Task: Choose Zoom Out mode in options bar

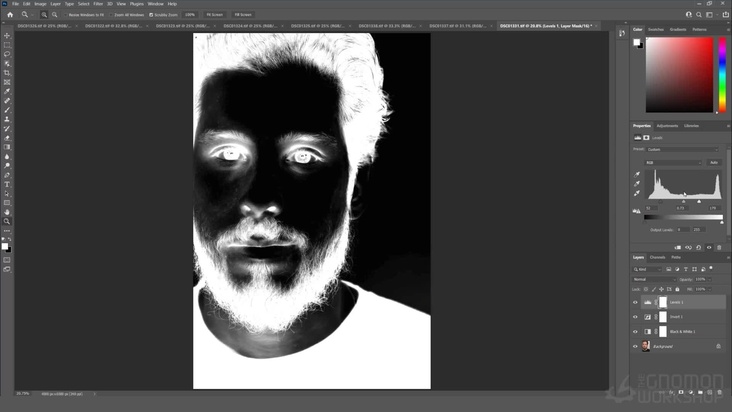Action: coord(55,15)
